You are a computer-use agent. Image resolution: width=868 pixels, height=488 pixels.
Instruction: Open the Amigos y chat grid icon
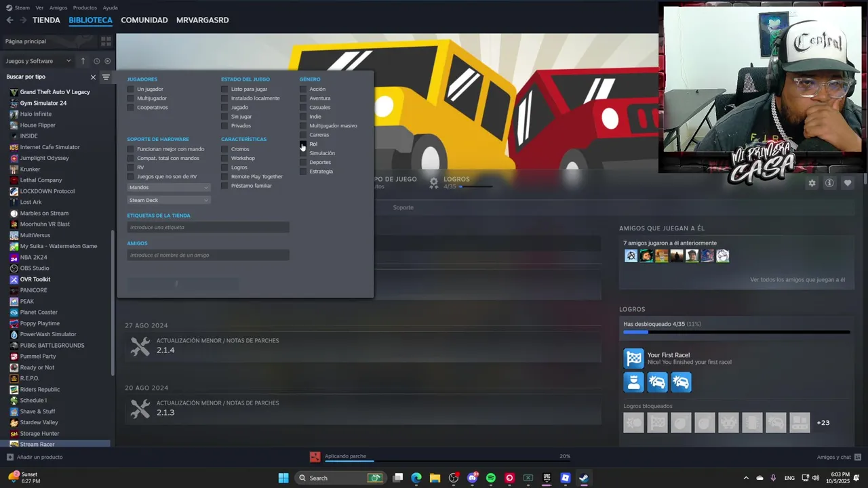pos(858,457)
